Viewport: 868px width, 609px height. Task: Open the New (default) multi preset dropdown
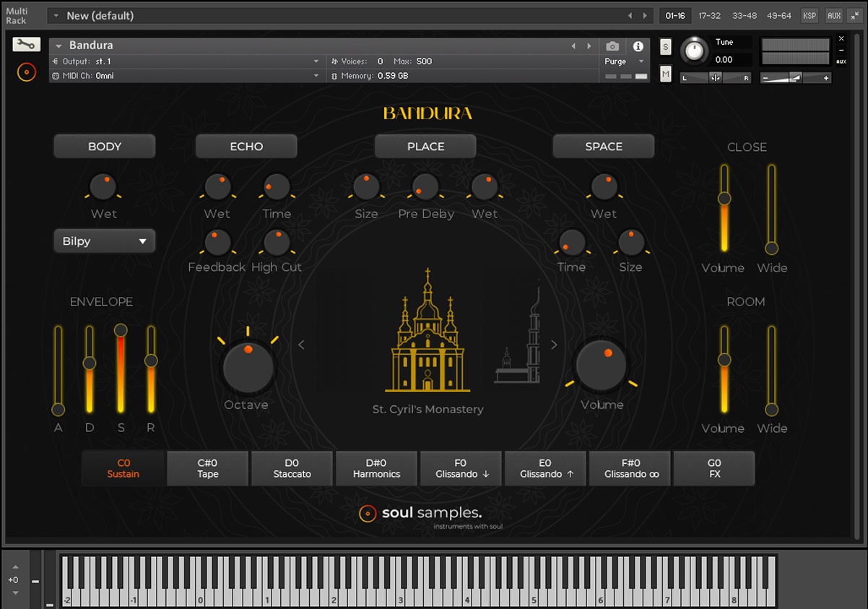[57, 16]
